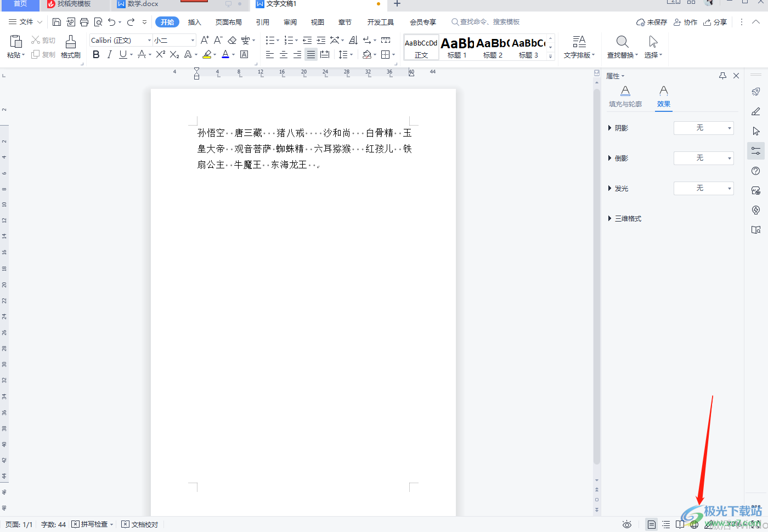
Task: Decrease indent icon in paragraph group
Action: (307, 40)
